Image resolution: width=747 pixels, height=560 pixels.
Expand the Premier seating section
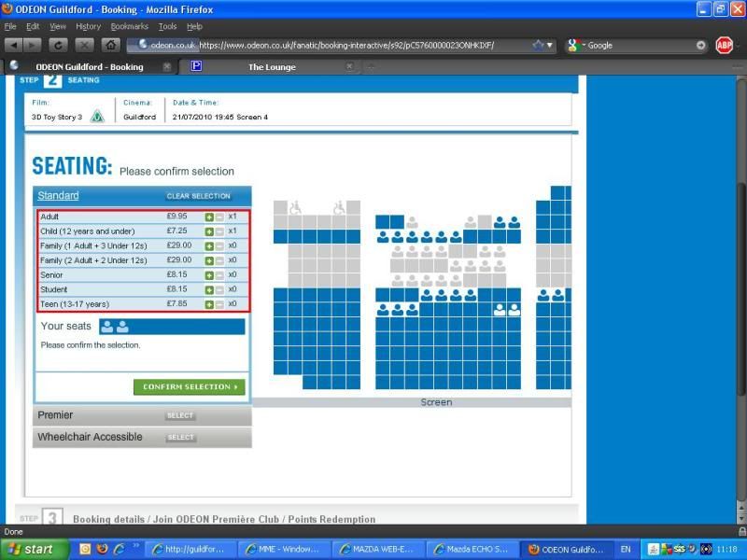coord(179,415)
